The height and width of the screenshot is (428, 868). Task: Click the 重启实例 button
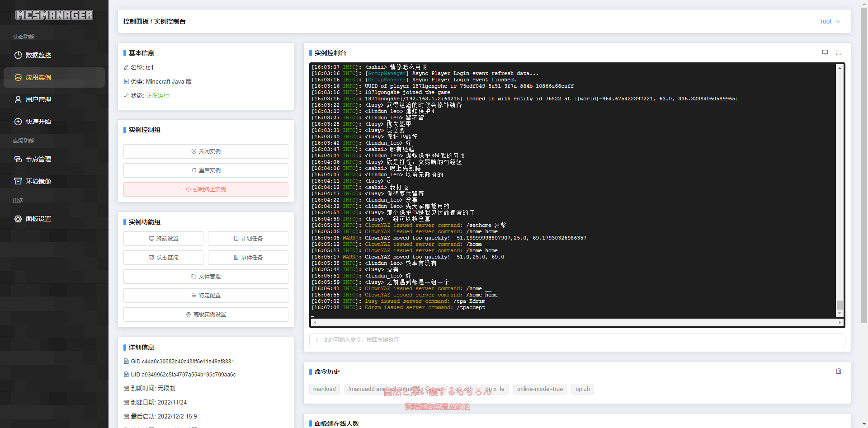pos(206,170)
